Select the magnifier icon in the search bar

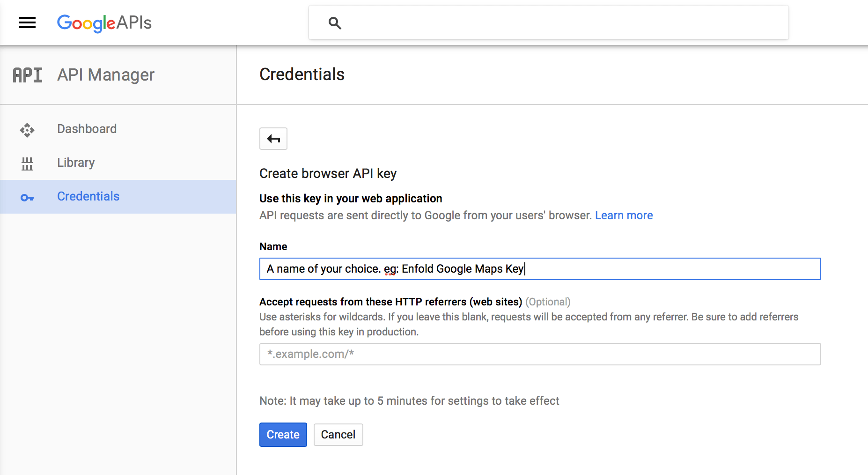coord(334,22)
